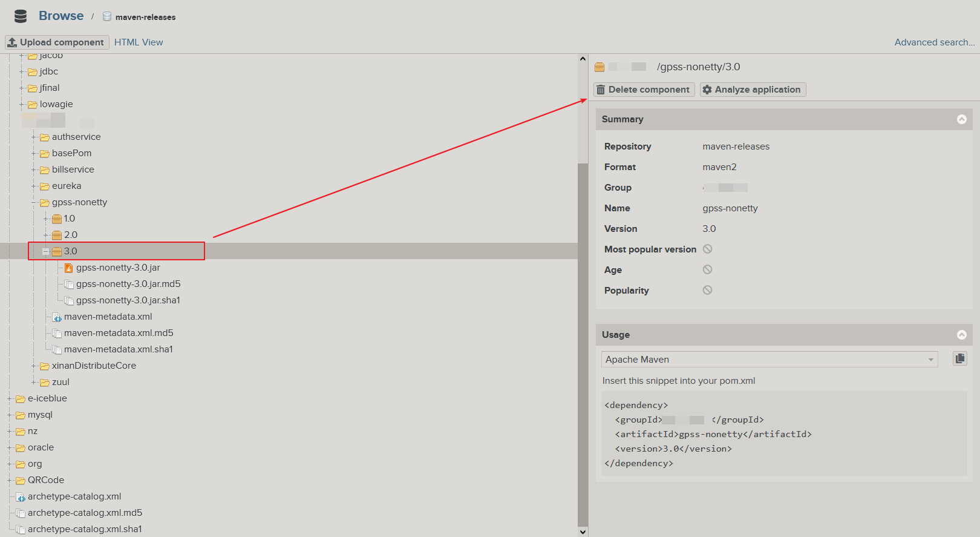Click the maven-metadata.xml.sha1 file icon
The height and width of the screenshot is (537, 980).
57,349
